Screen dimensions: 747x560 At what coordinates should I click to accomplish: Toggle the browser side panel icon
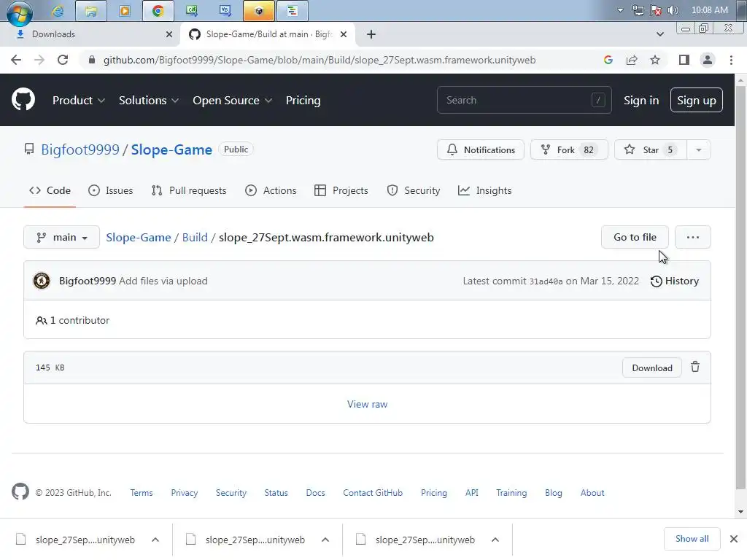coord(684,60)
